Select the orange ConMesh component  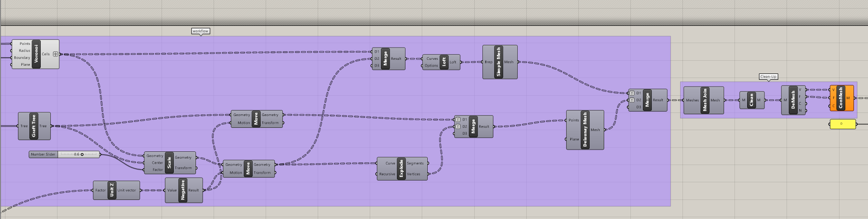[841, 98]
